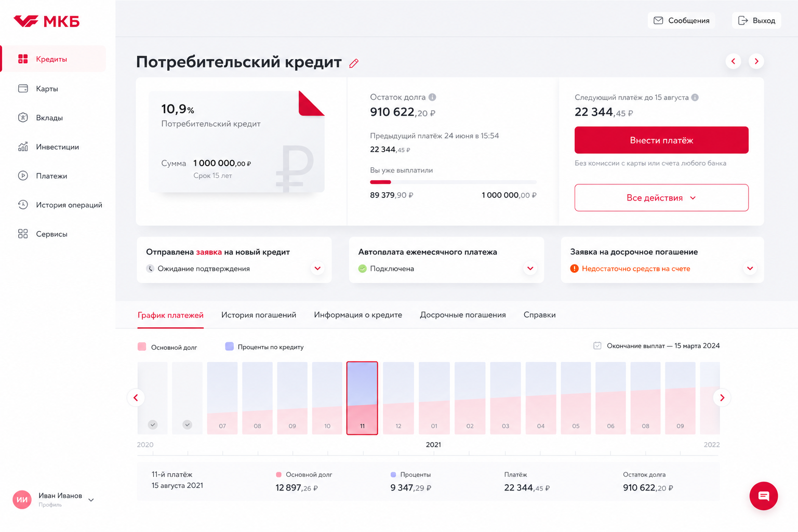The width and height of the screenshot is (798, 532).
Task: Go to next credit with right arrow
Action: (x=756, y=61)
